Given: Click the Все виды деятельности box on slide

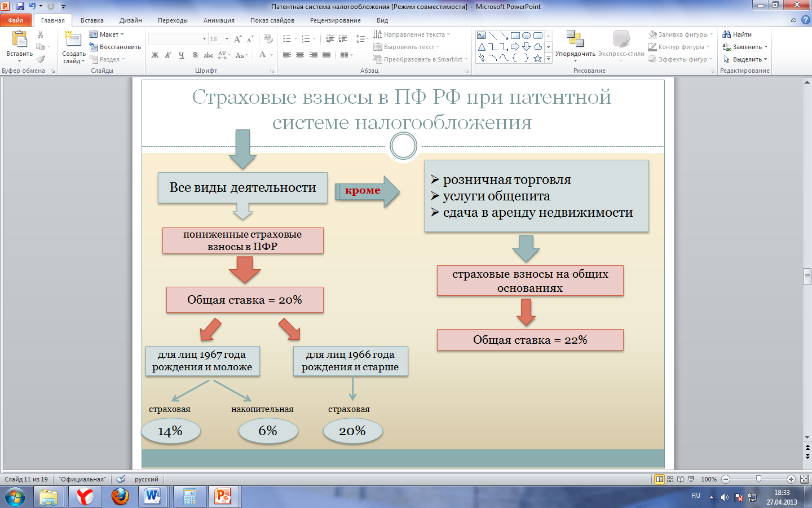Looking at the screenshot, I should 242,188.
